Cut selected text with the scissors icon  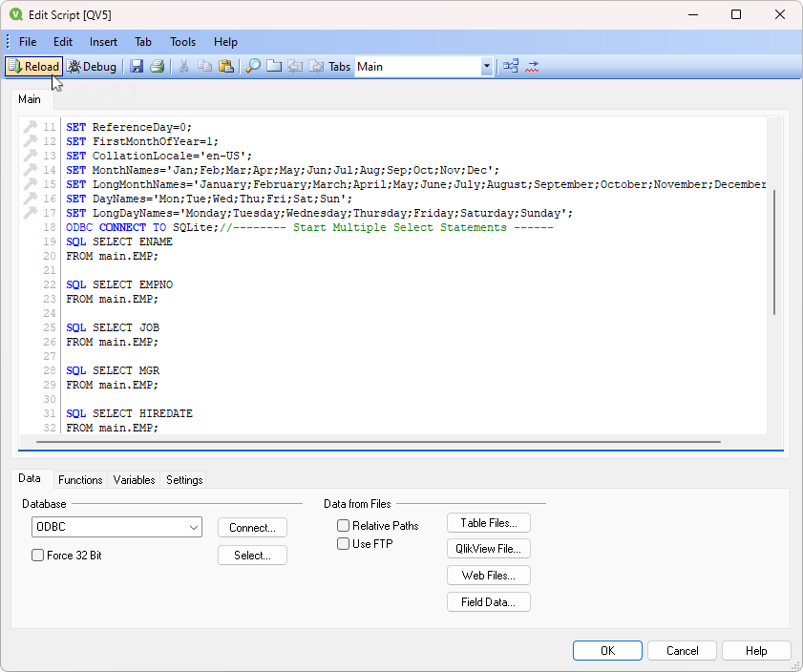tap(182, 66)
